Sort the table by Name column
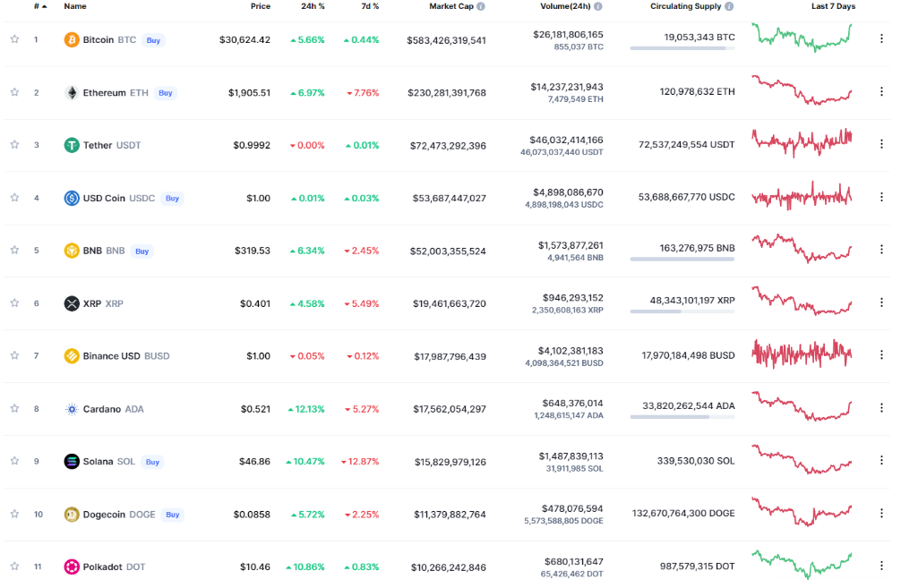Screen dimensions: 901x588 [x=75, y=6]
